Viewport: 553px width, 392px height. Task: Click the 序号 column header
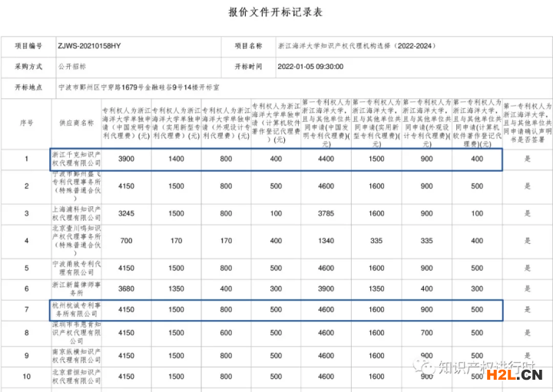[26, 124]
